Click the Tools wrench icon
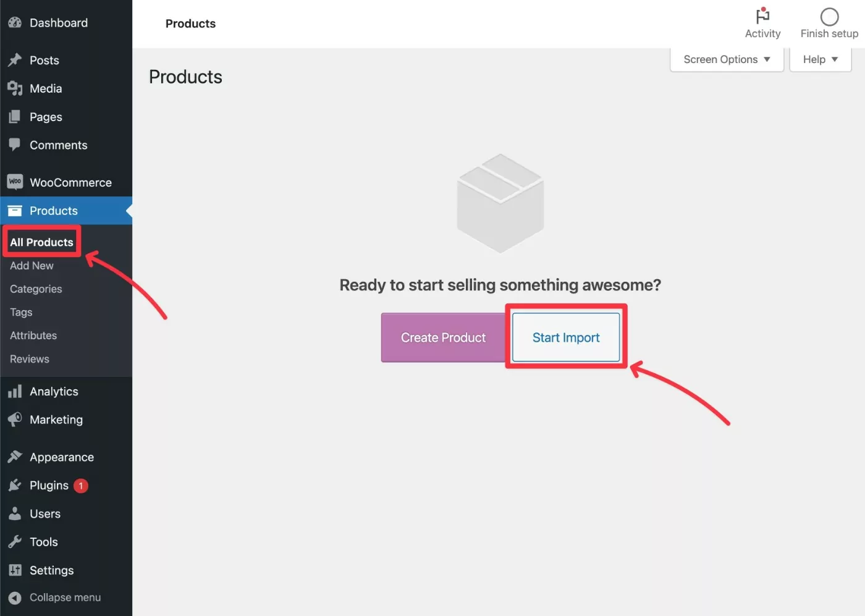Image resolution: width=865 pixels, height=616 pixels. [15, 542]
